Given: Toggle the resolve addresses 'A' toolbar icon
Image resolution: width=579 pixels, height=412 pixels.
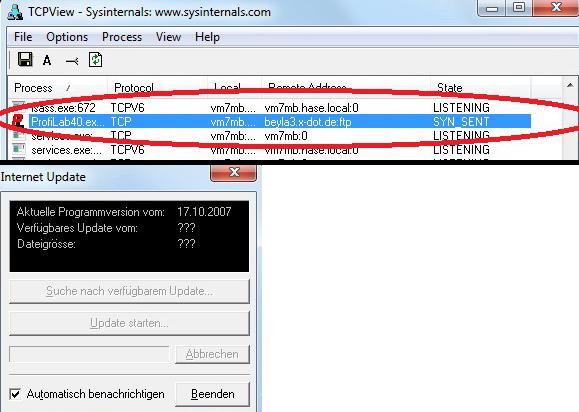Looking at the screenshot, I should [47, 60].
